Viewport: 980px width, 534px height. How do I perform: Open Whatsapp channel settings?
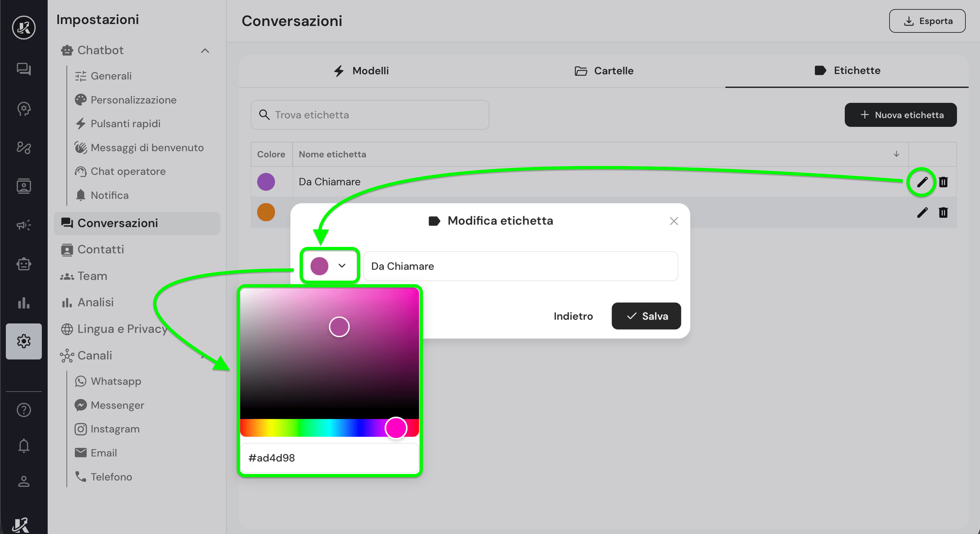click(x=116, y=381)
